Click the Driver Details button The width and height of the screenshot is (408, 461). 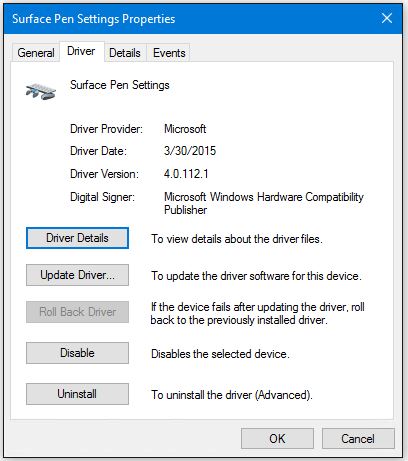point(77,238)
